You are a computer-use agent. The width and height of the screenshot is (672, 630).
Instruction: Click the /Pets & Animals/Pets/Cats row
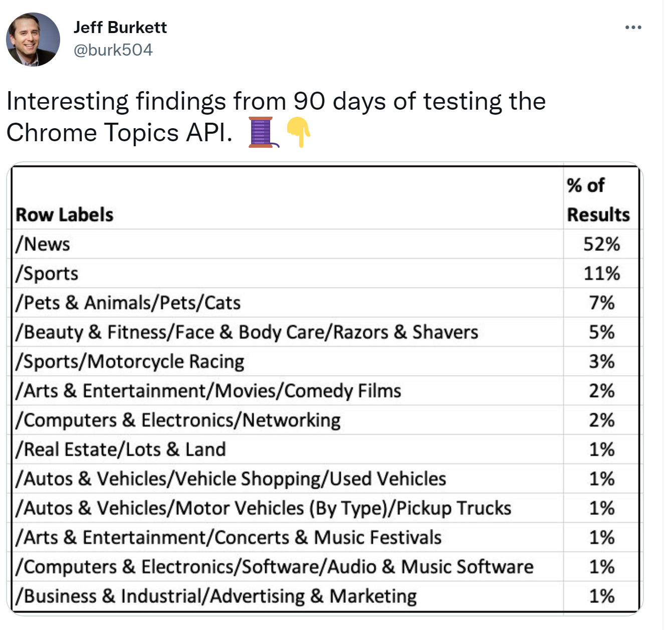(x=128, y=303)
